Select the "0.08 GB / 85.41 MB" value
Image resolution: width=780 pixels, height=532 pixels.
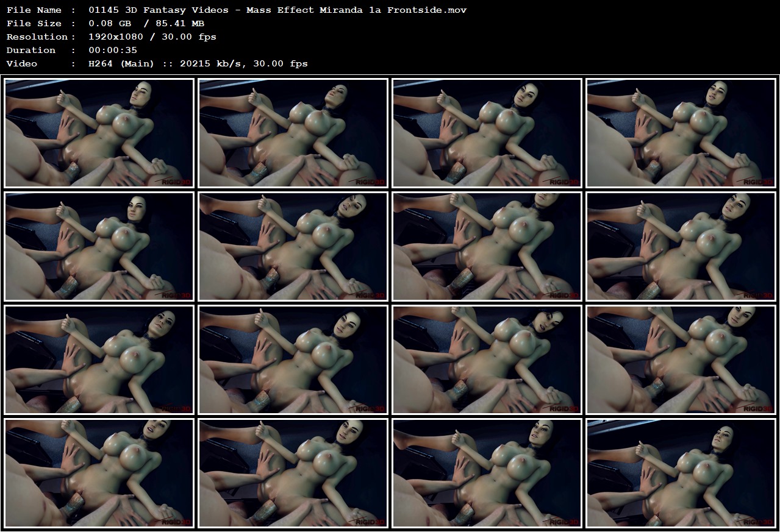click(x=146, y=23)
